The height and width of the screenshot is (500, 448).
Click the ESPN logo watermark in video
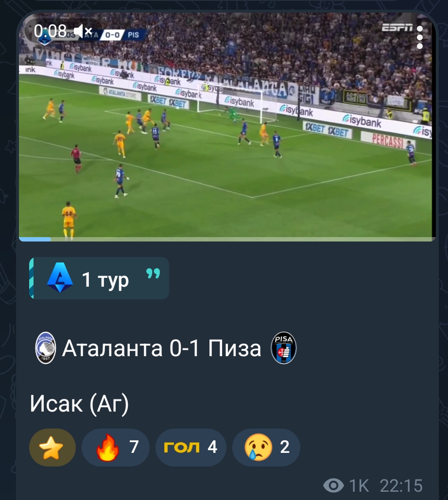pyautogui.click(x=397, y=28)
